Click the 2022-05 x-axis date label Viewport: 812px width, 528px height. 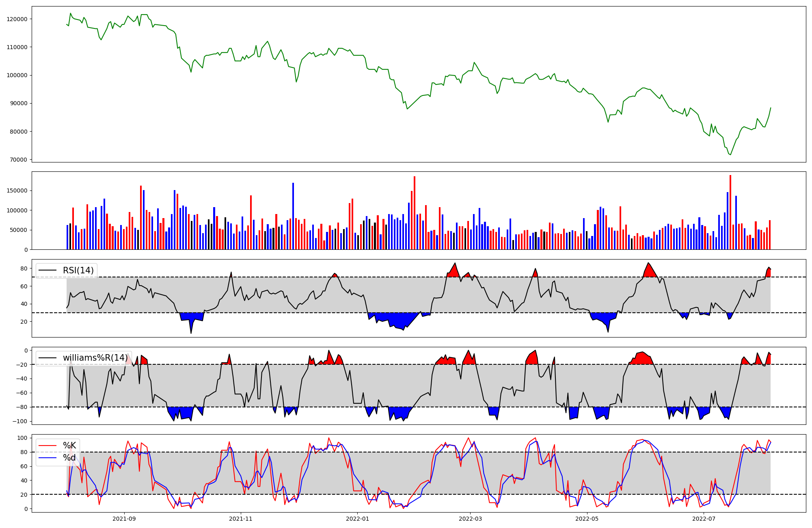(587, 519)
